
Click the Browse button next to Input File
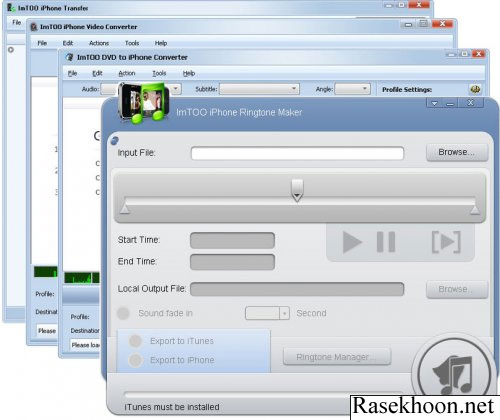point(456,152)
